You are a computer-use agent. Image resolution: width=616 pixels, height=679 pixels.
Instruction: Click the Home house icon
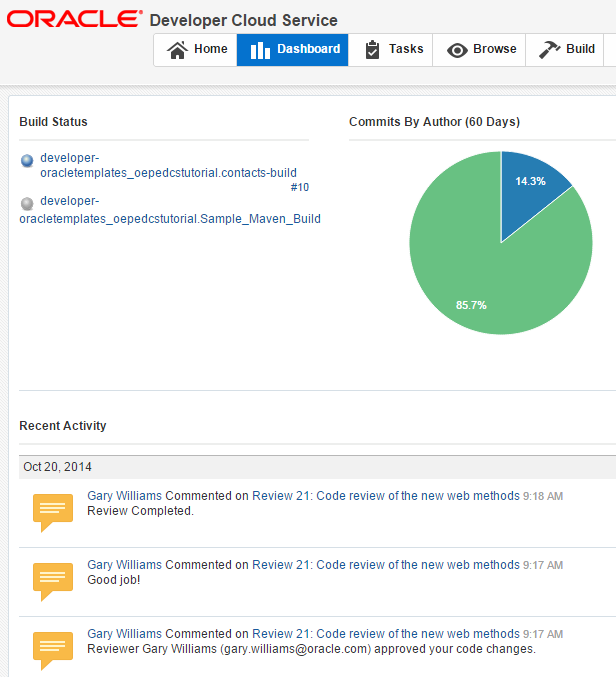(x=177, y=50)
